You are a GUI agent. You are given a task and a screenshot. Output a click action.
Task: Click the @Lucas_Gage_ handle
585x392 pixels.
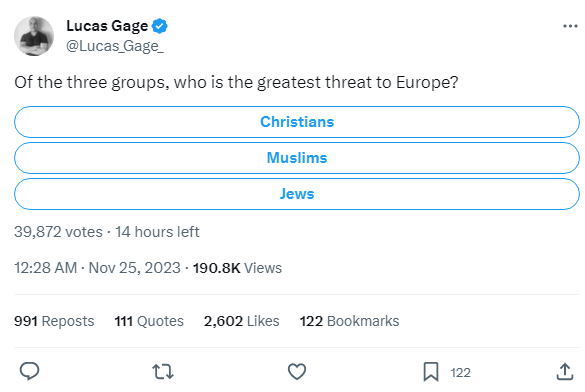pos(115,46)
